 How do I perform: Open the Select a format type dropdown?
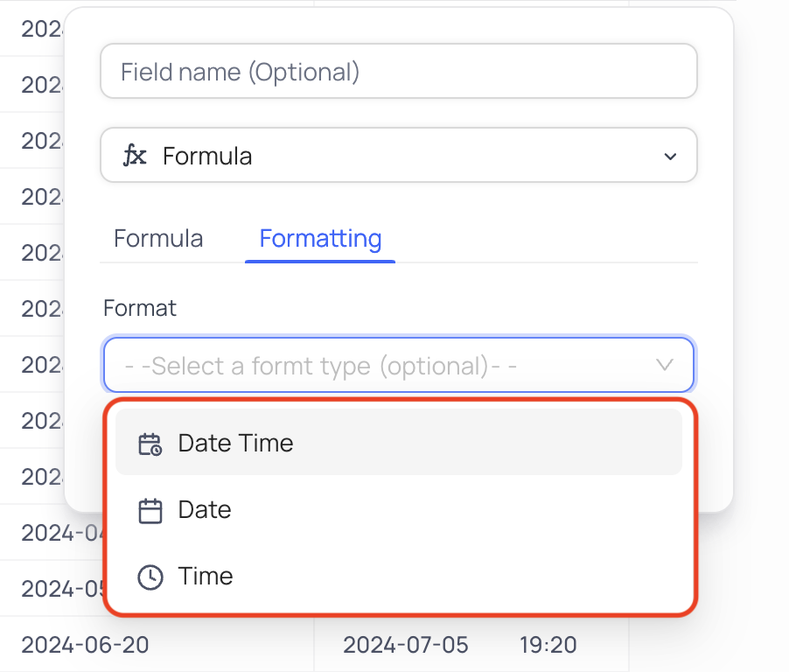coord(399,365)
